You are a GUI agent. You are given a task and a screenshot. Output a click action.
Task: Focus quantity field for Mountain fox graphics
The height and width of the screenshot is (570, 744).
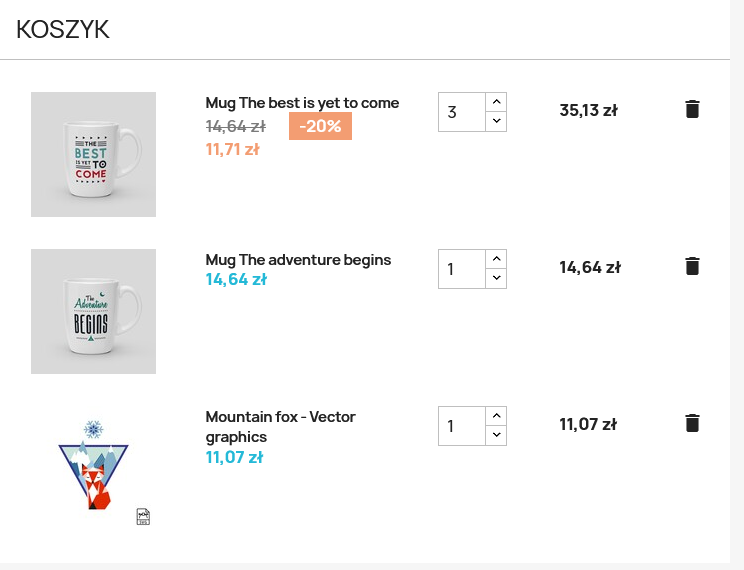coord(462,426)
